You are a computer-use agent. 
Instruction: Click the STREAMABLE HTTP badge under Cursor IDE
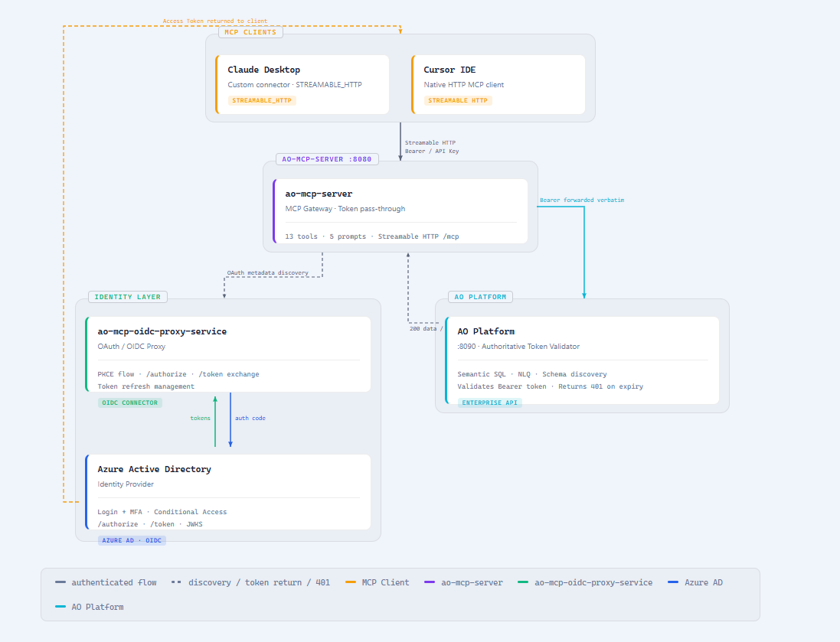pyautogui.click(x=458, y=101)
